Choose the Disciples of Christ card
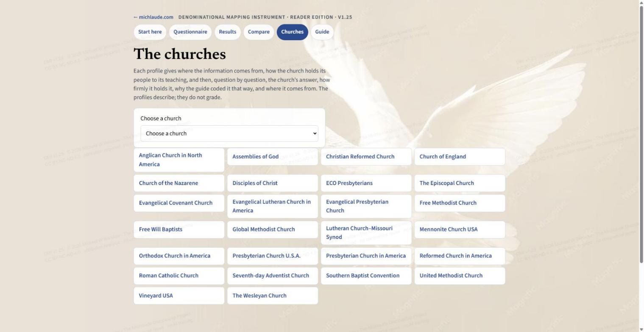Screen dimensions: 644x332 click(273, 183)
